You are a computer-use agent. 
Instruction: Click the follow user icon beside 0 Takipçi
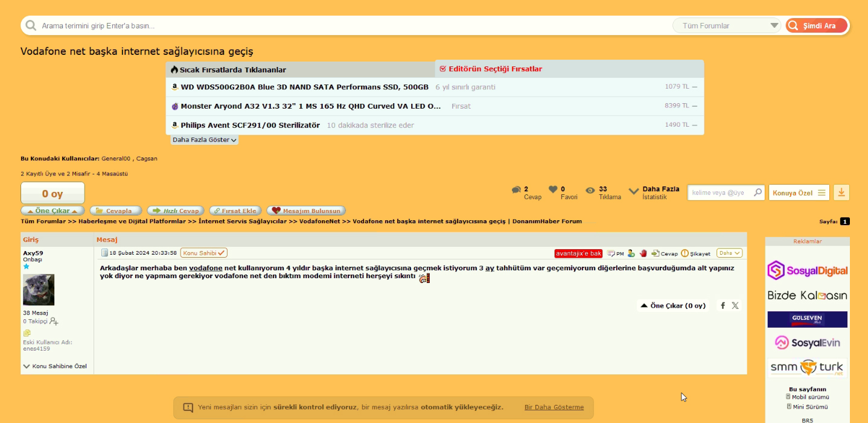[x=54, y=322]
